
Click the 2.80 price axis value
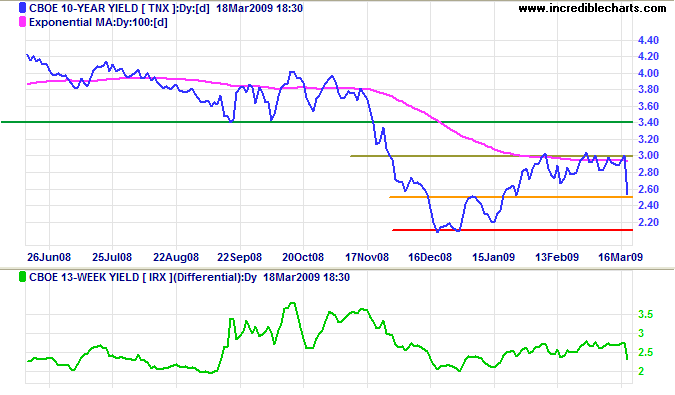pyautogui.click(x=648, y=173)
